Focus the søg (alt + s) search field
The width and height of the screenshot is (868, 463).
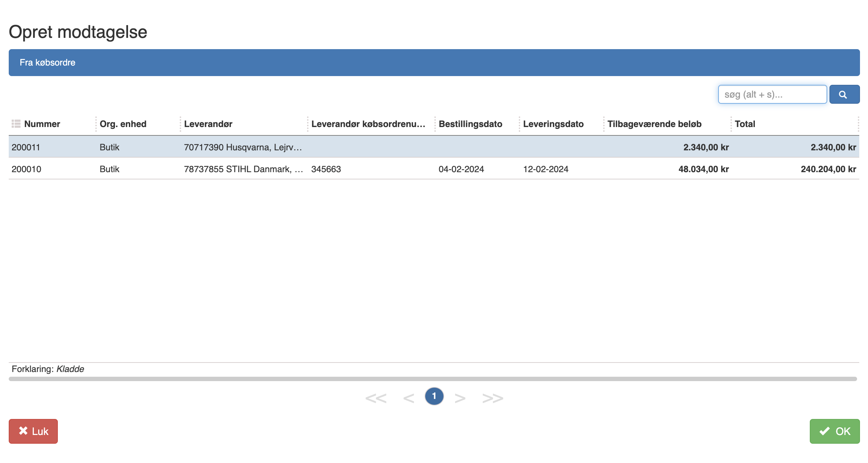pos(772,95)
